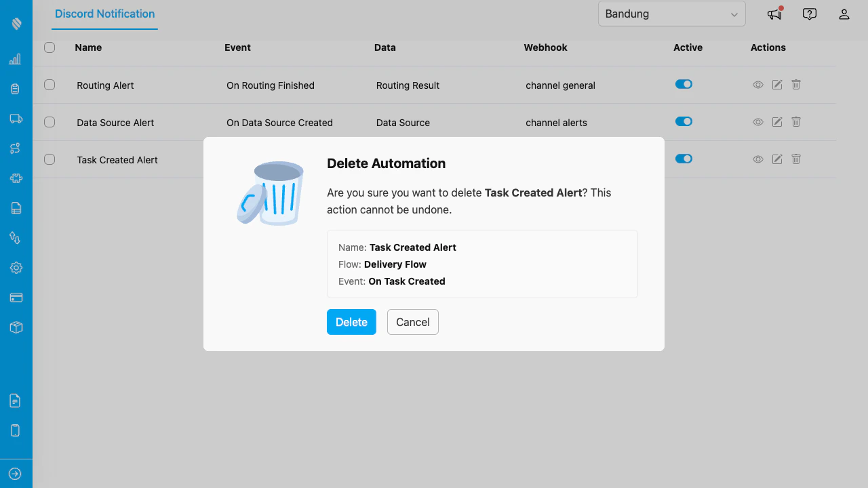Open the user profile icon
This screenshot has height=488, width=868.
pos(844,14)
